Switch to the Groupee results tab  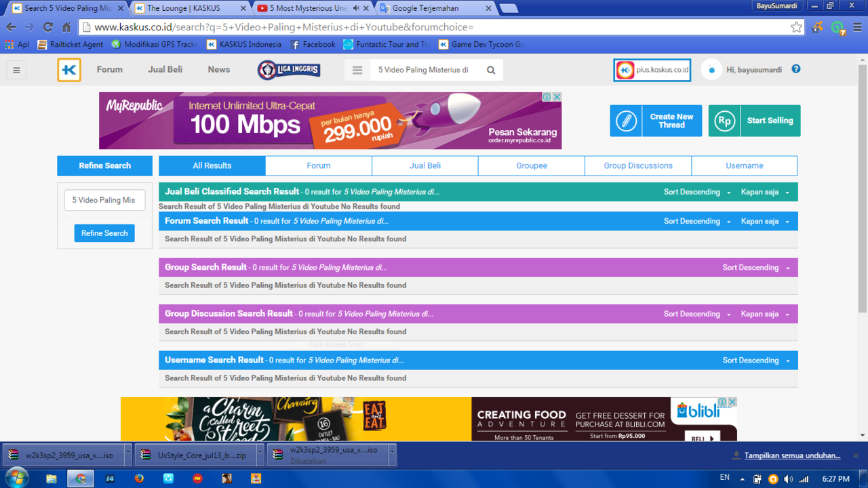pos(532,165)
